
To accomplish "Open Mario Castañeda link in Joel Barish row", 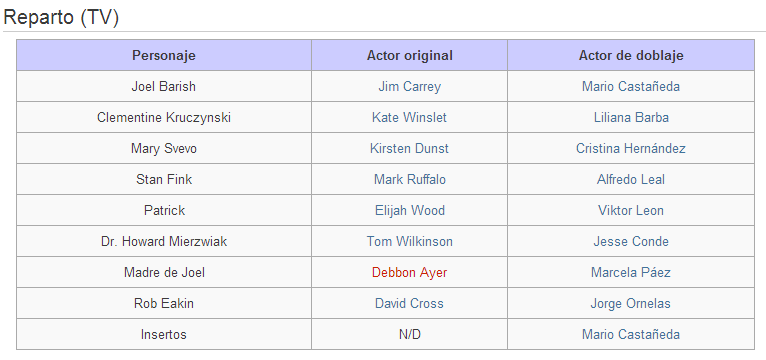I will tap(631, 86).
